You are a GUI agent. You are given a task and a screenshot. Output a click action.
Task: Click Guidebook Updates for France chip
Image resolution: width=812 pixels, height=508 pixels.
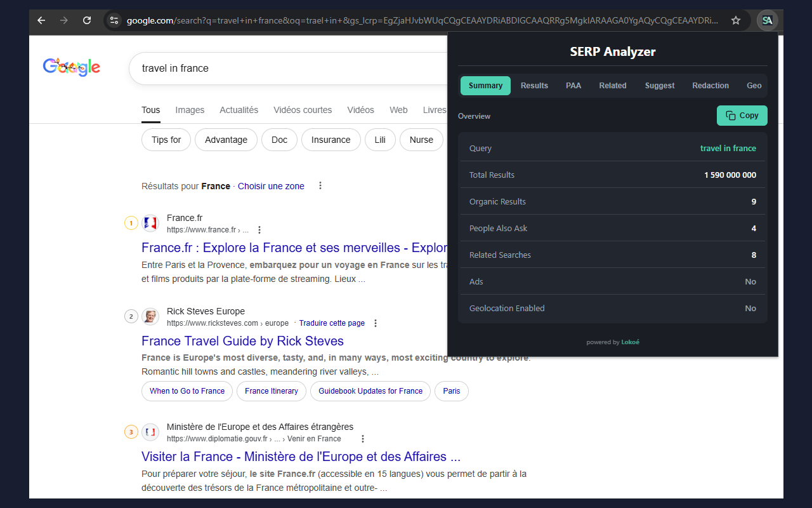point(370,391)
